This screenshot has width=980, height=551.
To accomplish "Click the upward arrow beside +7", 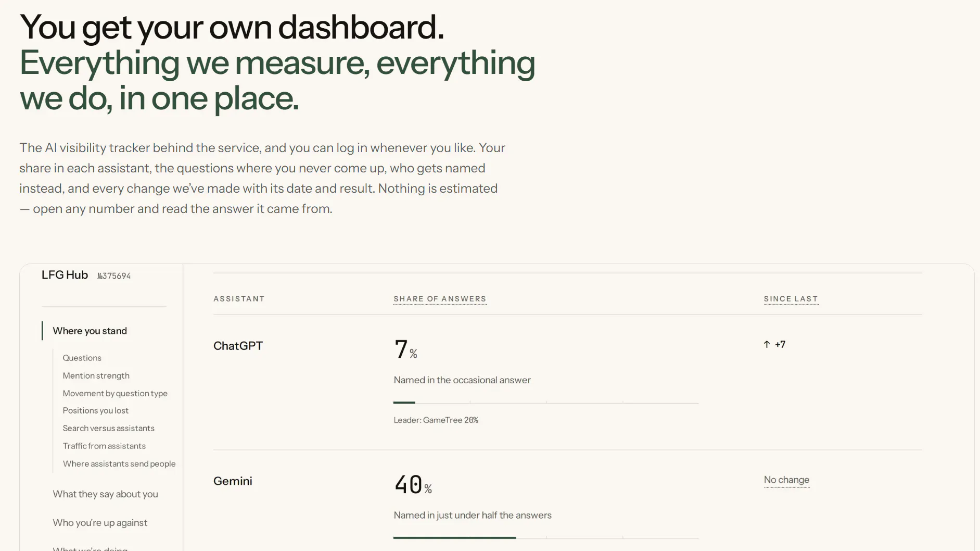I will [x=767, y=344].
